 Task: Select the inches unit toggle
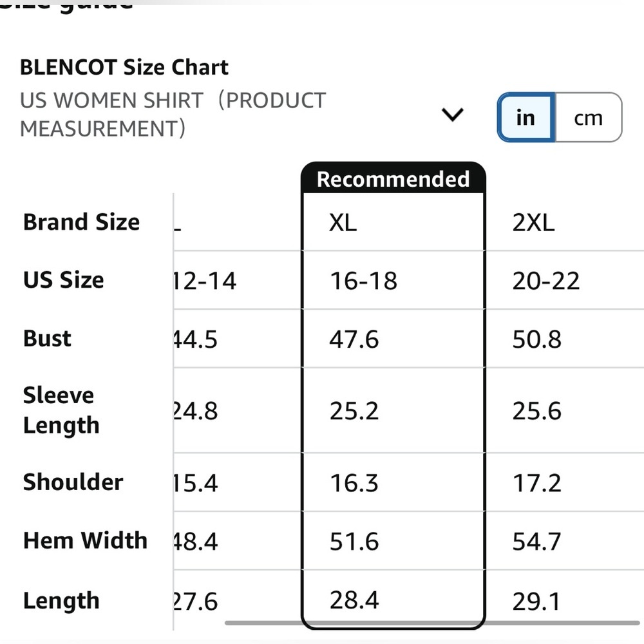(x=526, y=118)
